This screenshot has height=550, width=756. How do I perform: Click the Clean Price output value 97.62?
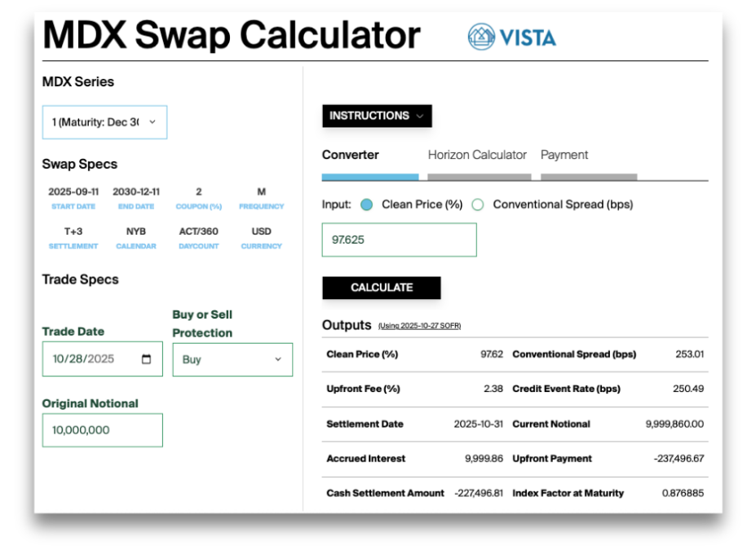click(491, 354)
